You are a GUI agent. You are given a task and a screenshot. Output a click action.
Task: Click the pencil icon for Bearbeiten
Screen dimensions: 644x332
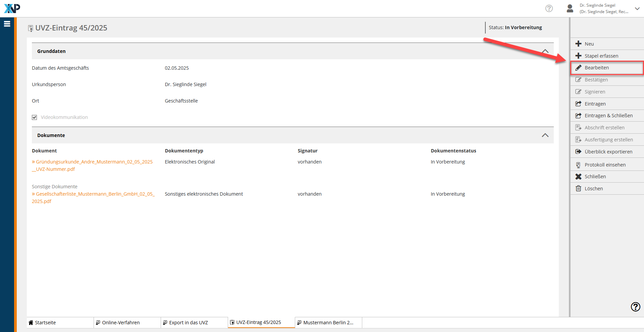[578, 68]
